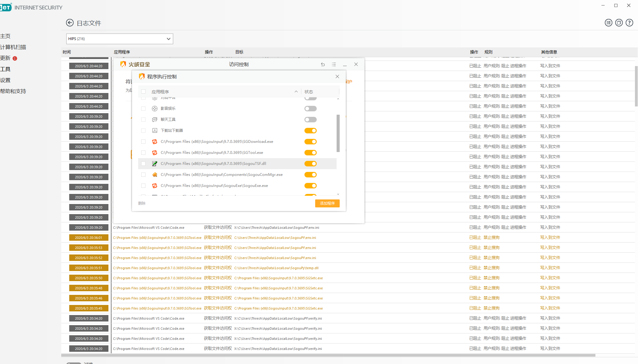Screen dimensions: 638x364
Task: Turn on the 影音娱乐 switch
Action: (x=310, y=109)
